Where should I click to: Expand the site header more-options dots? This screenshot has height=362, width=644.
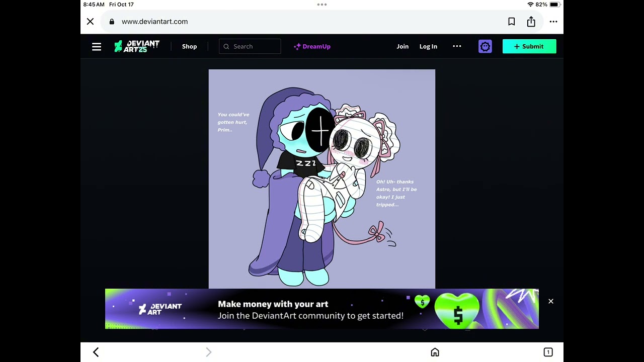coord(457,46)
